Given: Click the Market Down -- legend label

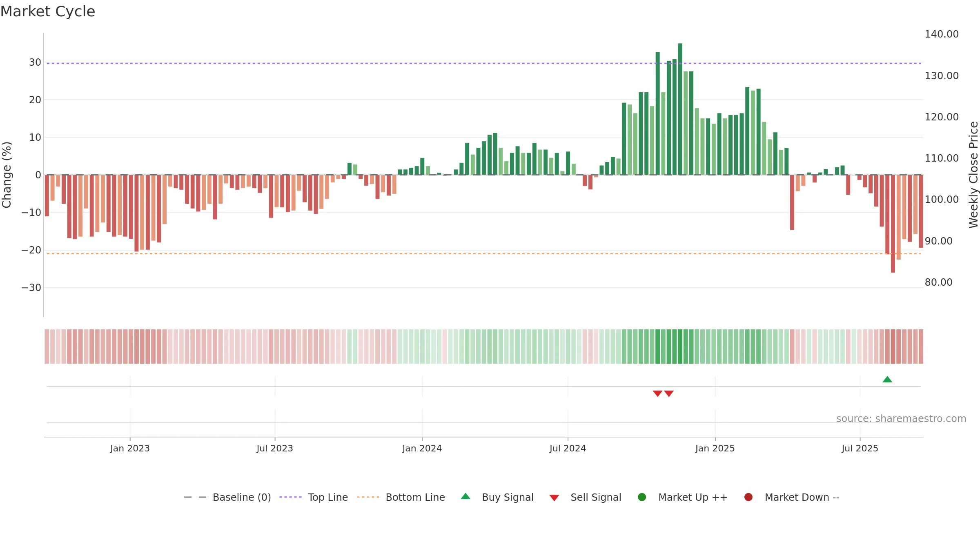Looking at the screenshot, I should tap(802, 497).
